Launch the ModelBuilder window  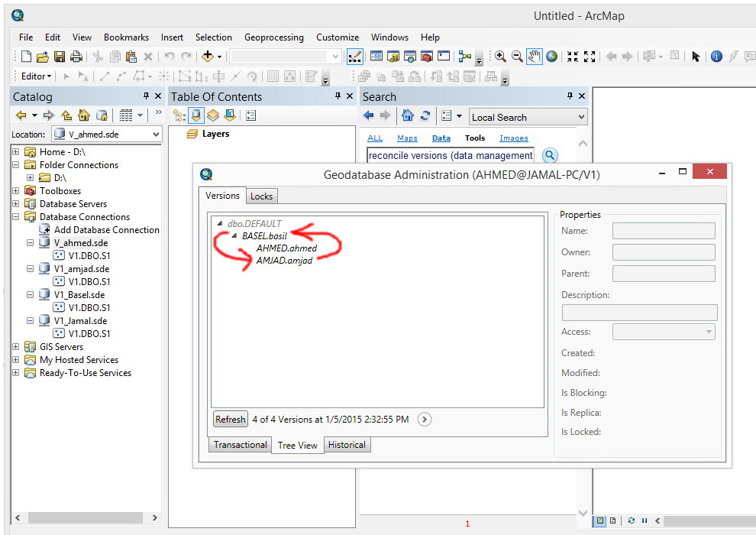[465, 57]
